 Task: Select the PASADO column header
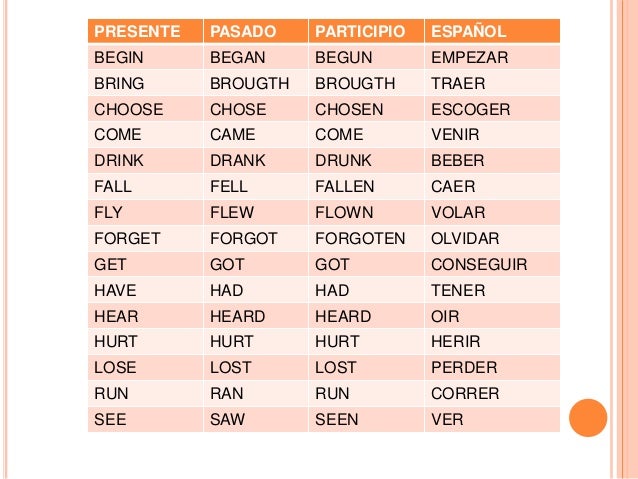256,31
